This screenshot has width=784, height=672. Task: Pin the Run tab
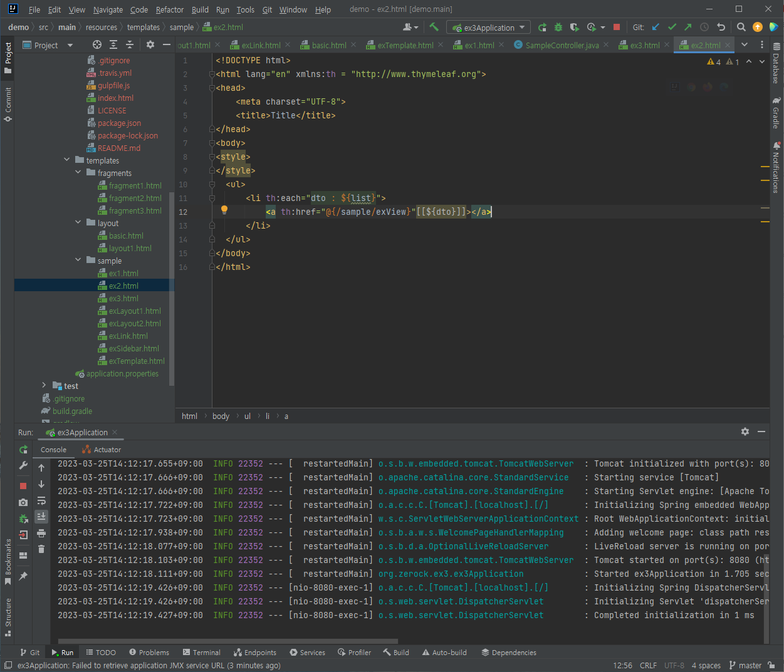[x=23, y=576]
